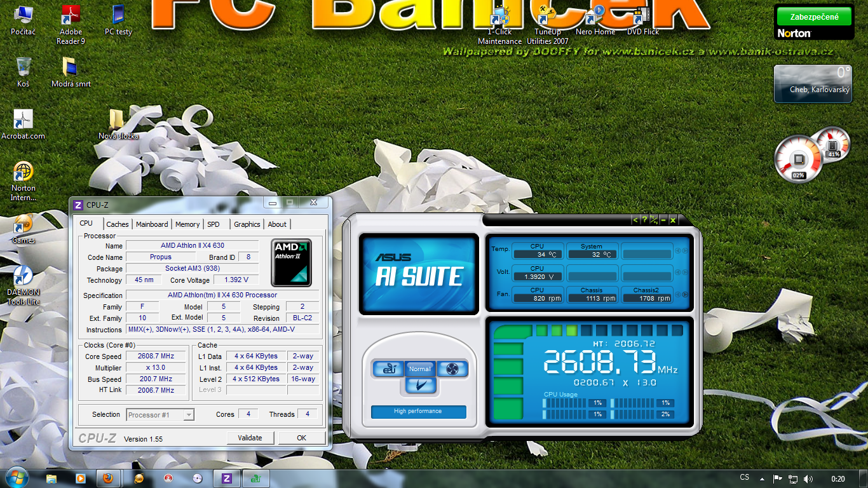This screenshot has width=868, height=488.
Task: Collapse the AI Suite panel with left chevron
Action: coord(635,220)
